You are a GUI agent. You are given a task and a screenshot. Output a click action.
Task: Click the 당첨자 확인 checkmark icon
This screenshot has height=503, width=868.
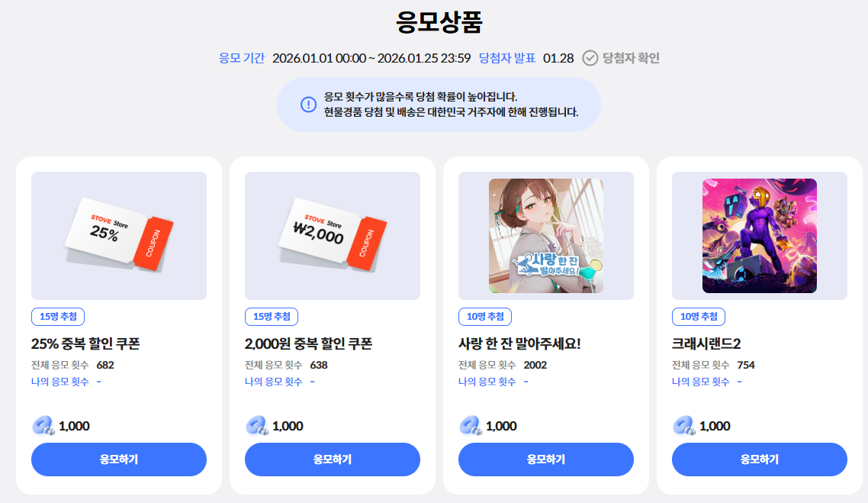coord(590,57)
